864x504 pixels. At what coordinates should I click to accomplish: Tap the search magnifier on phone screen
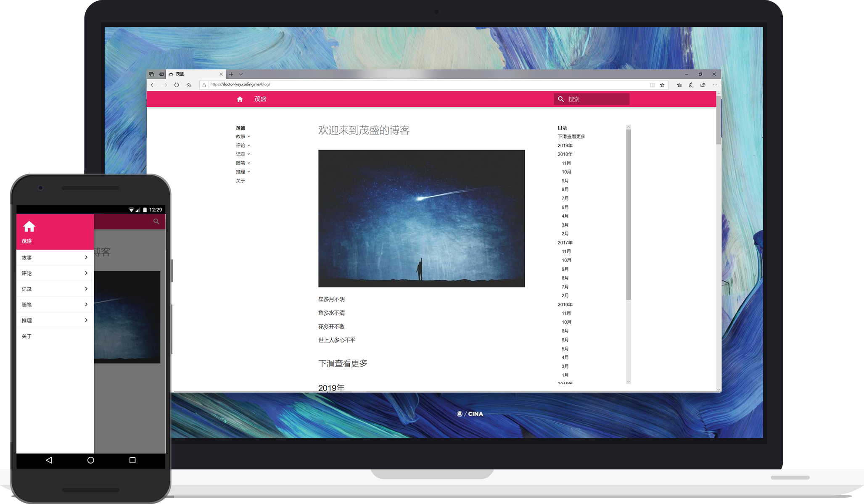point(156,222)
